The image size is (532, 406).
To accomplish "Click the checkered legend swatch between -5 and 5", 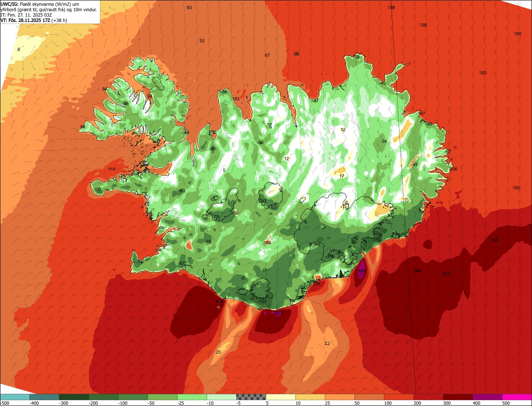I will [x=251, y=397].
